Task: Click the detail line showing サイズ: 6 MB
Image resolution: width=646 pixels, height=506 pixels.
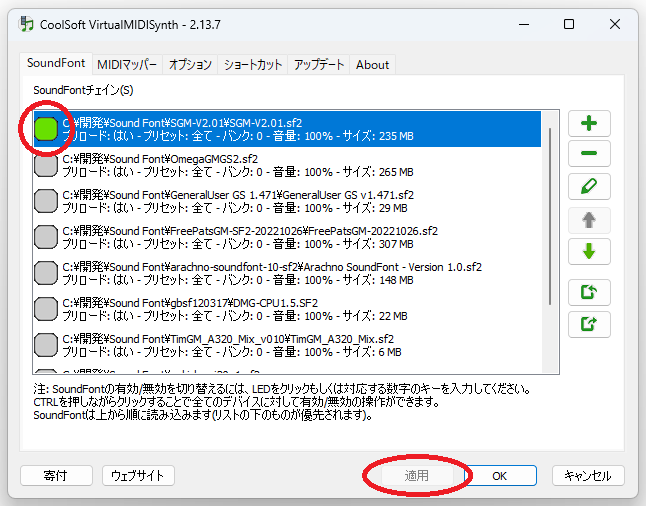Action: coord(232,352)
